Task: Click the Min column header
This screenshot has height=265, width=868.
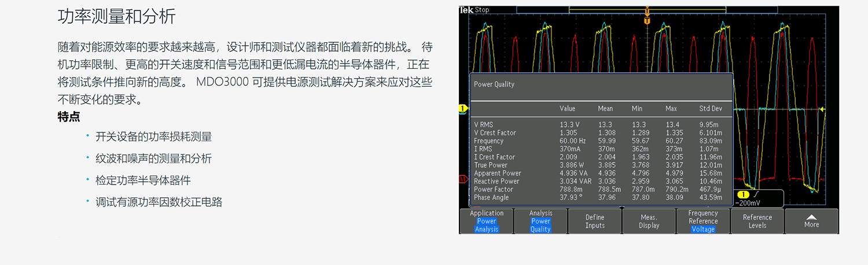Action: tap(637, 109)
